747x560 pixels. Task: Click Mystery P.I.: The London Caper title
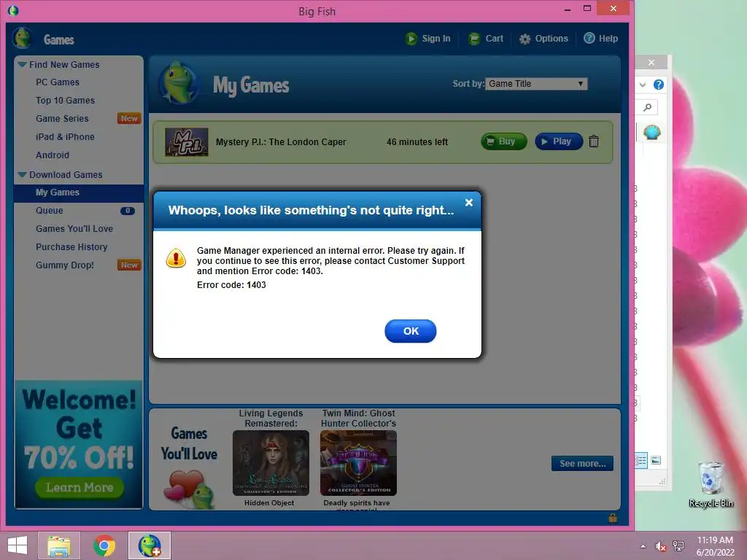tap(281, 142)
